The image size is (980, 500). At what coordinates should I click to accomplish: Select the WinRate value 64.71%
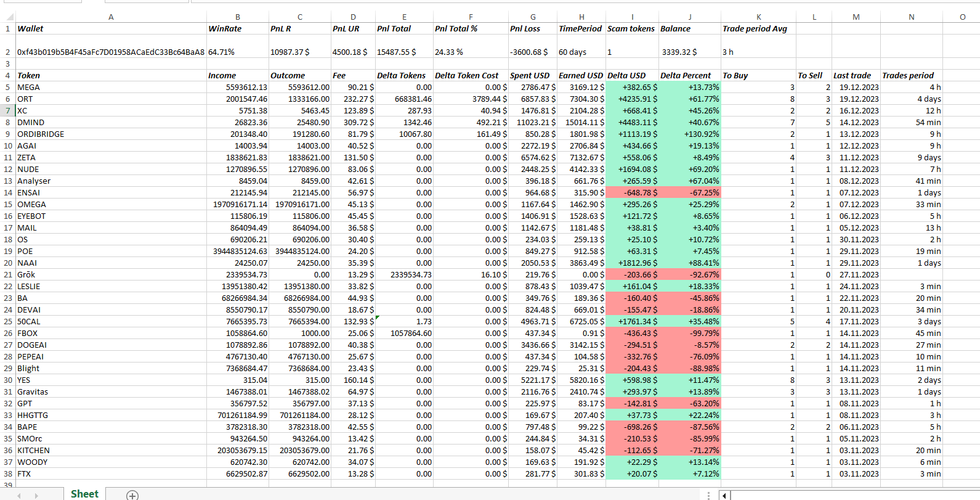pos(238,46)
